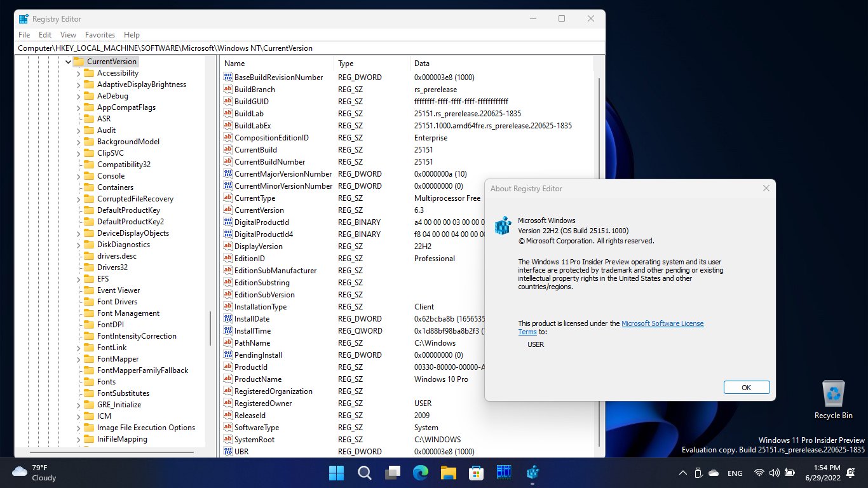Open Microsoft Store from taskbar
The height and width of the screenshot is (488, 868).
click(x=477, y=473)
